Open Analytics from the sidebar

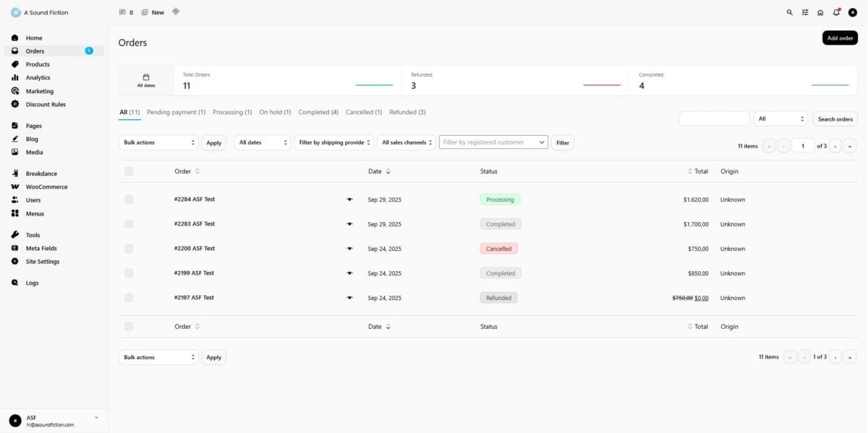tap(38, 77)
